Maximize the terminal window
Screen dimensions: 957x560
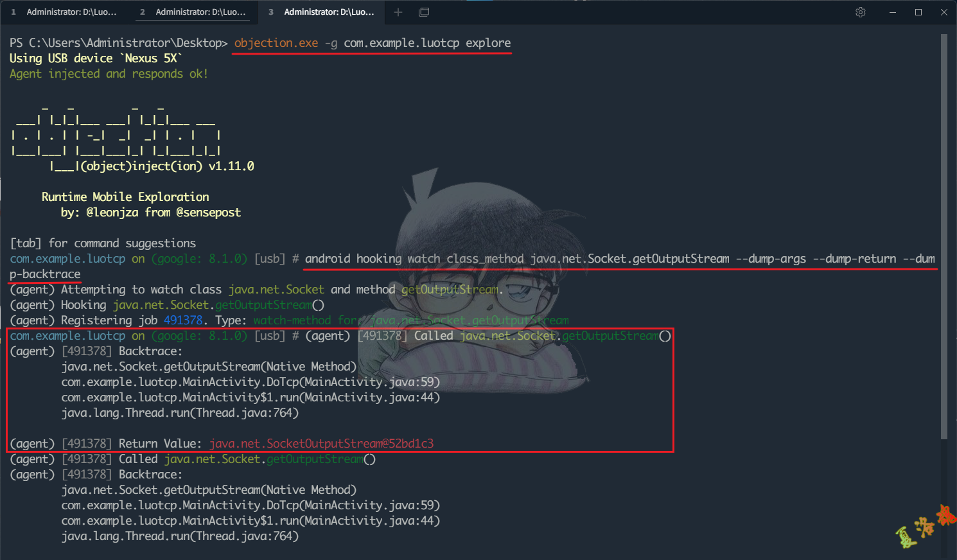point(918,12)
